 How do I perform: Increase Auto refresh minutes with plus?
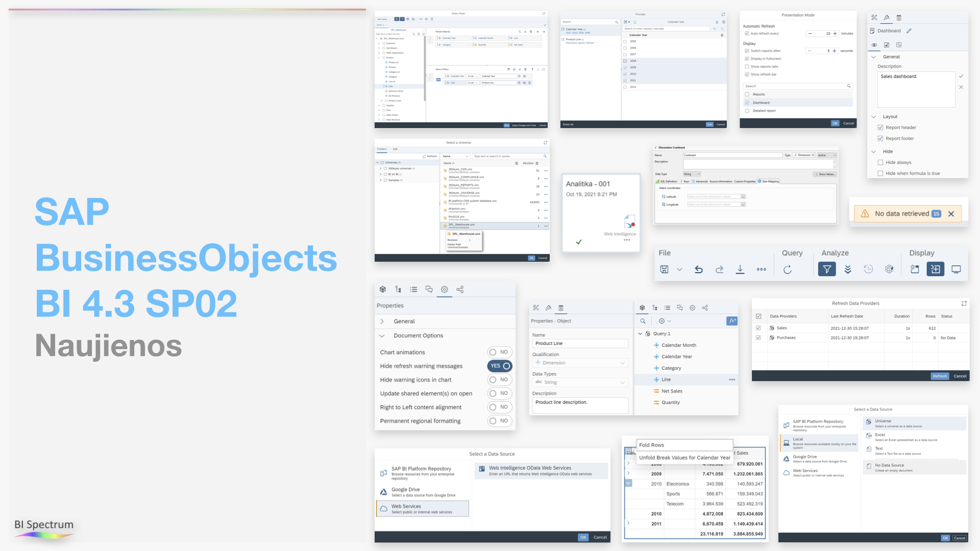point(835,34)
